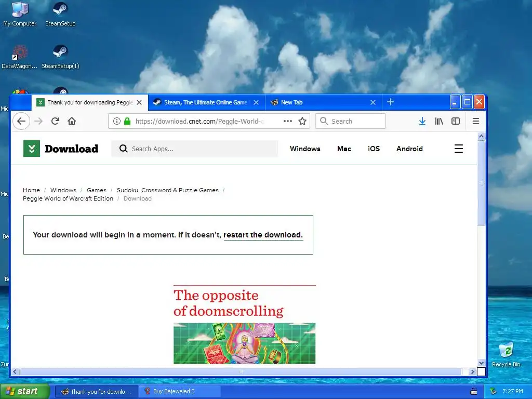Open the Firefox Library icon
532x399 pixels.
pos(439,121)
